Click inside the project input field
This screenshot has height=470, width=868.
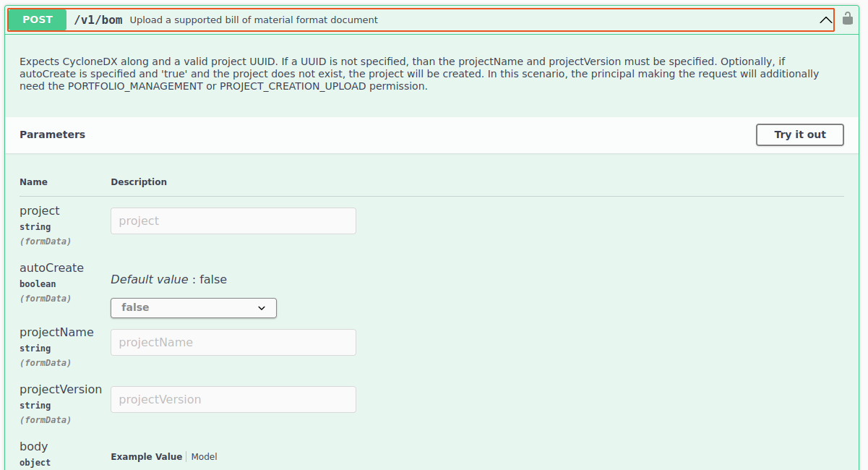233,221
